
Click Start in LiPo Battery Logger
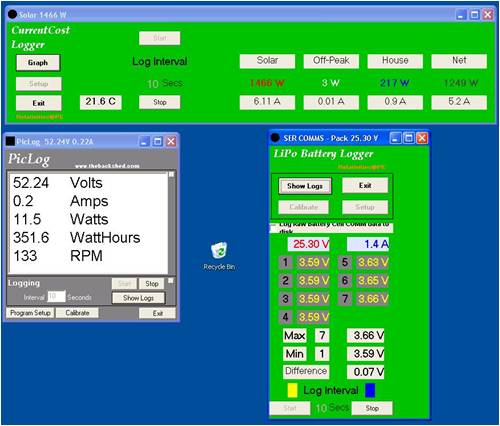tap(290, 408)
